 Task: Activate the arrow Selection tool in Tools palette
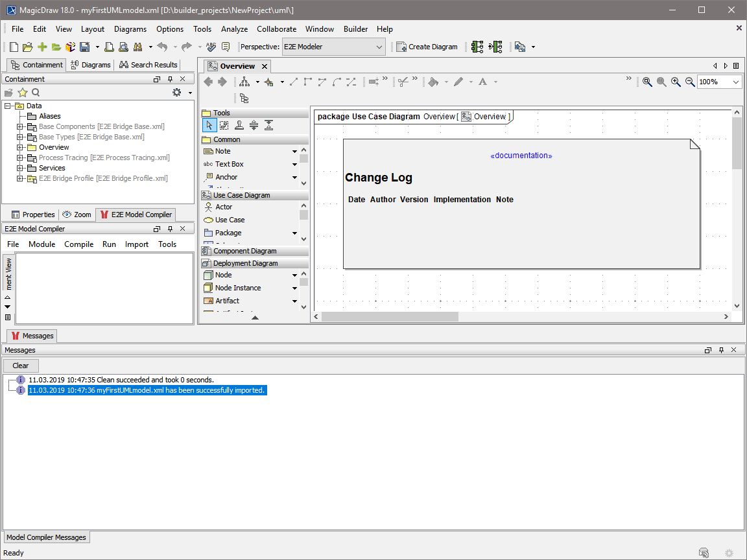[x=209, y=125]
